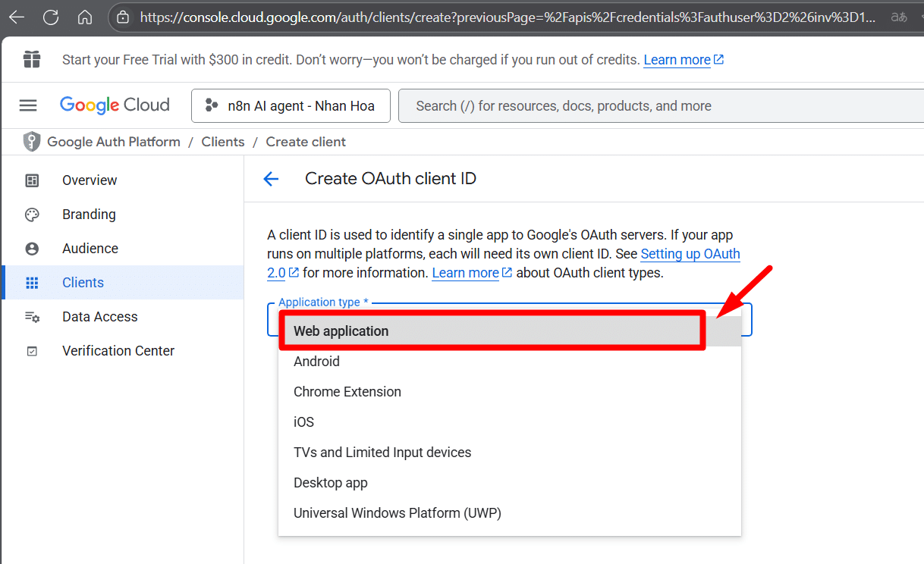924x564 pixels.
Task: Click the Audience person icon
Action: click(x=32, y=249)
